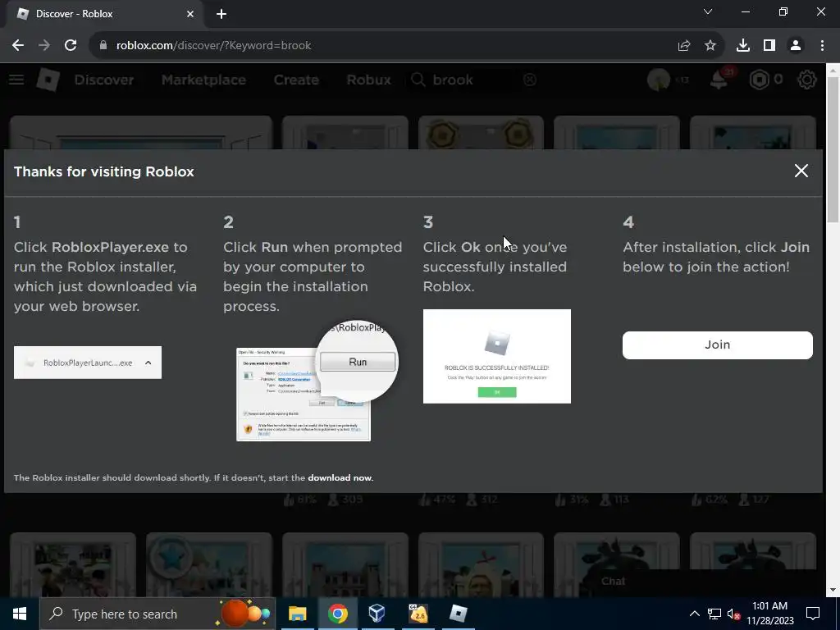Open Chrome downloads tray icon

click(x=743, y=46)
